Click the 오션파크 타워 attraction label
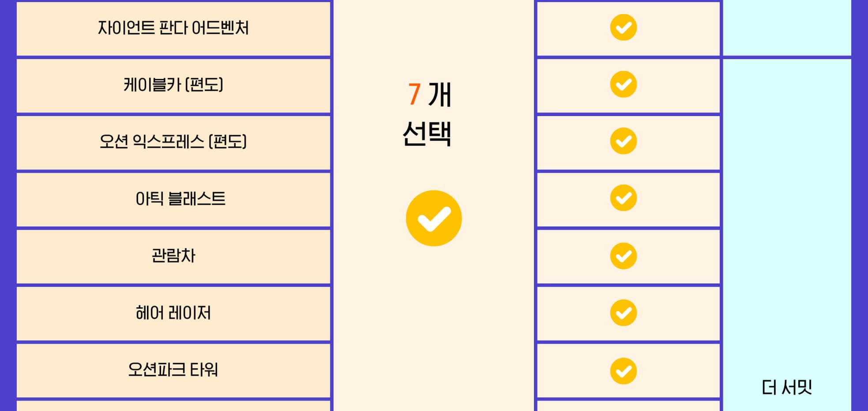This screenshot has width=868, height=411. coord(173,370)
